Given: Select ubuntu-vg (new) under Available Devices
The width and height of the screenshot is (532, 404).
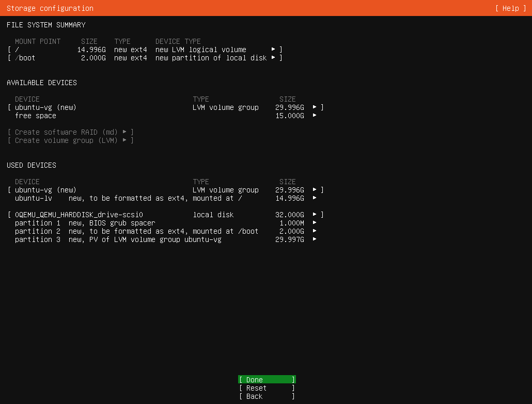Looking at the screenshot, I should [x=166, y=107].
